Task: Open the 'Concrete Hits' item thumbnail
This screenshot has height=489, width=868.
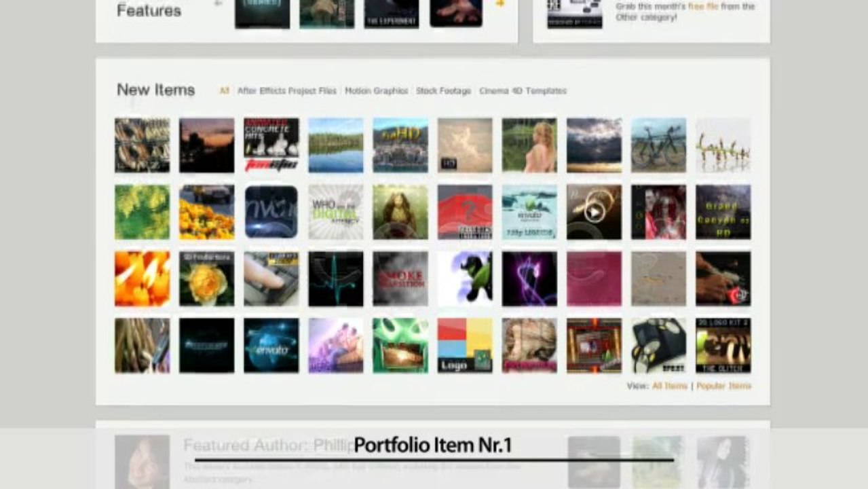Action: pyautogui.click(x=271, y=145)
